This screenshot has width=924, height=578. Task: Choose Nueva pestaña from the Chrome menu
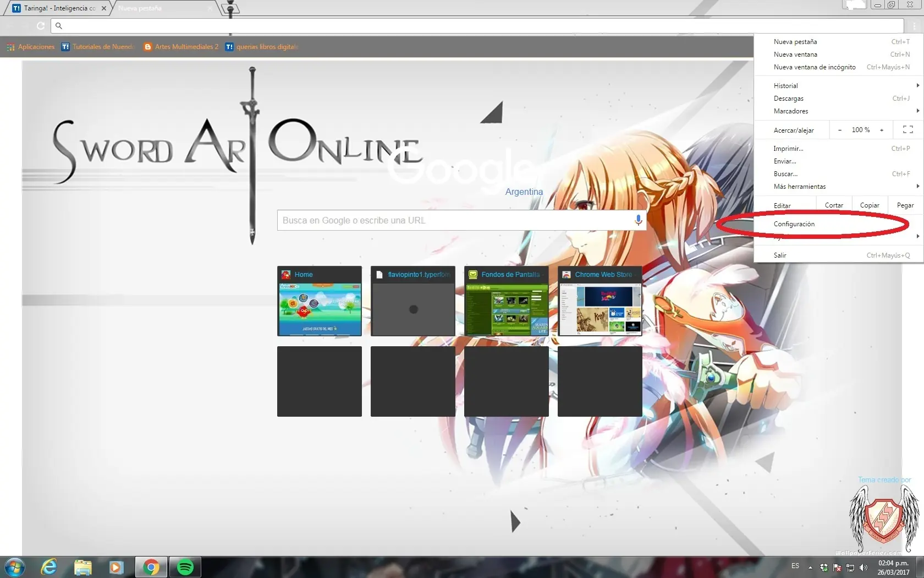click(839, 42)
